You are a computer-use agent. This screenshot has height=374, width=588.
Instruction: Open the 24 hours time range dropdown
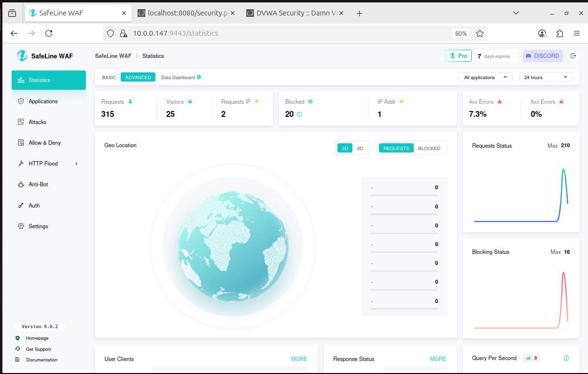pos(546,77)
